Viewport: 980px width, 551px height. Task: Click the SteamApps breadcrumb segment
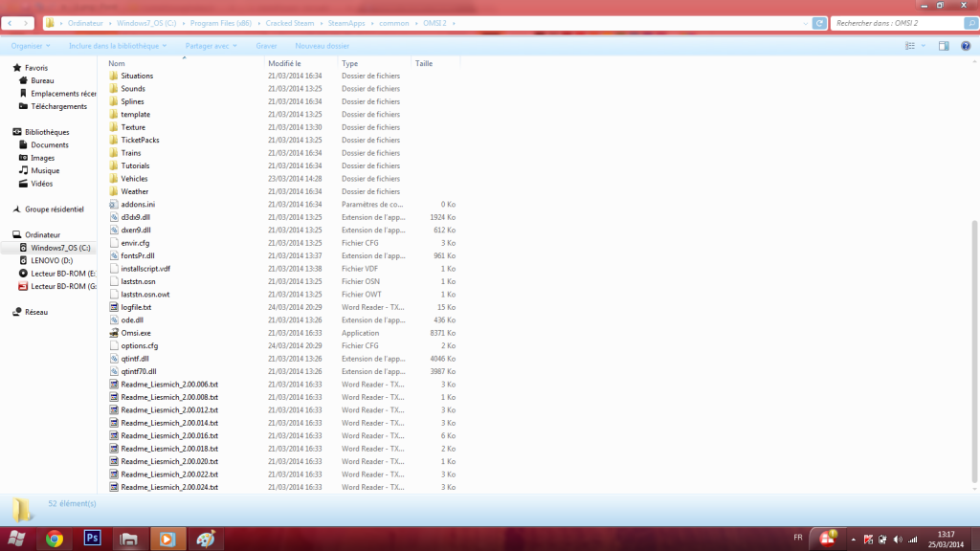(x=346, y=23)
